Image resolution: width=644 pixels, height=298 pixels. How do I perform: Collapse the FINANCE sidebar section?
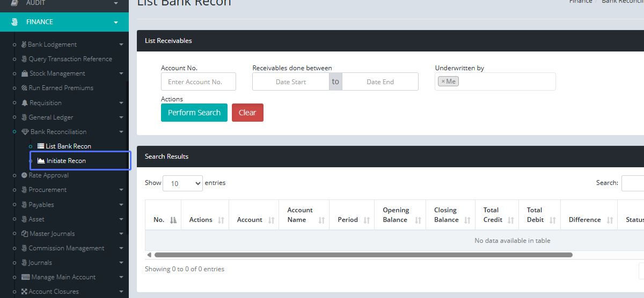(x=115, y=22)
